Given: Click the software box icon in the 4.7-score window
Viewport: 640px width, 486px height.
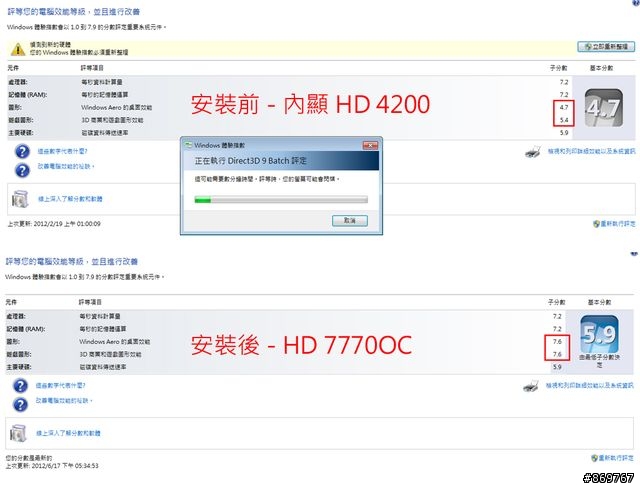Looking at the screenshot, I should pyautogui.click(x=20, y=199).
